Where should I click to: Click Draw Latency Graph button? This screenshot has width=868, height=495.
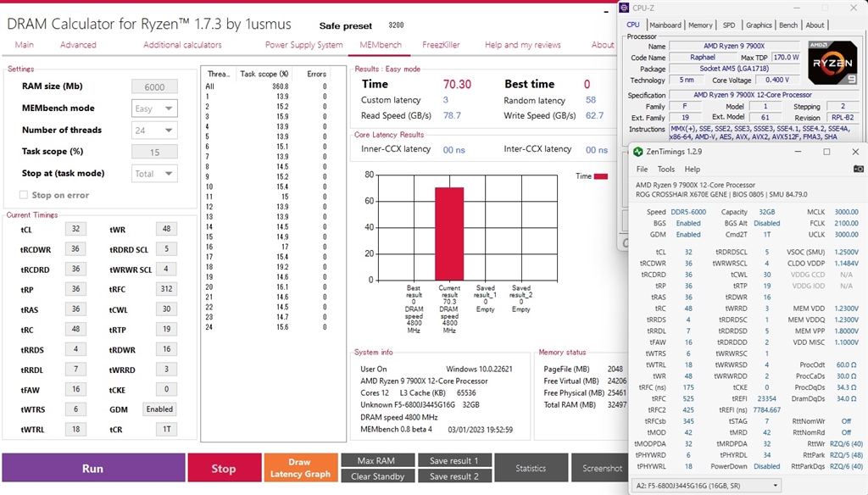click(301, 468)
